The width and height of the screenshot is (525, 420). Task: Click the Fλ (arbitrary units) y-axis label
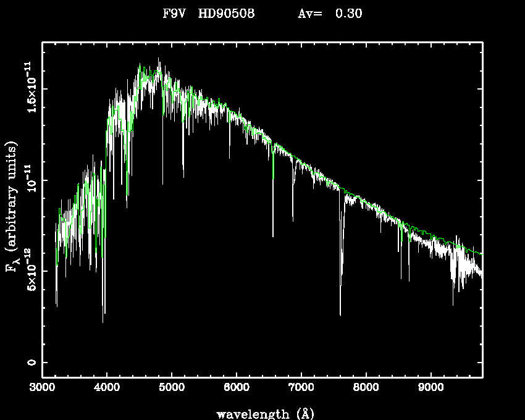(x=12, y=206)
